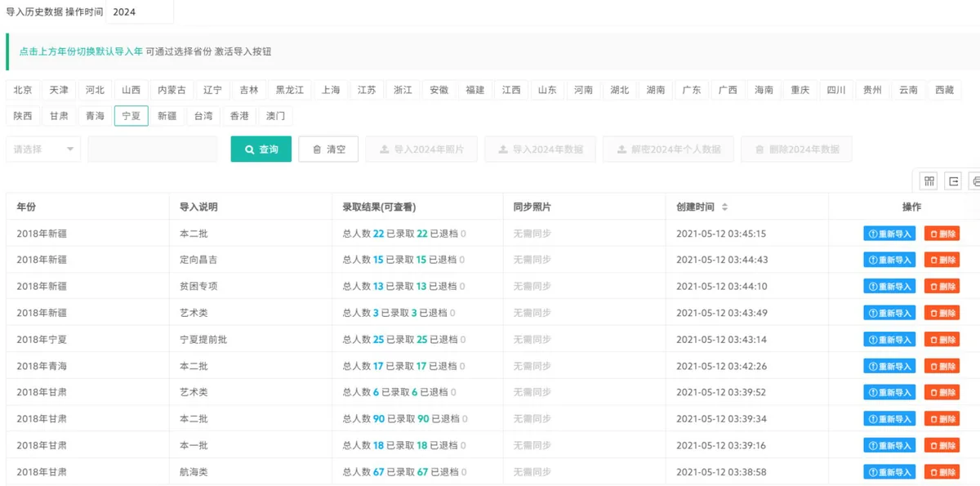This screenshot has width=980, height=486.
Task: Select the 内蒙古 province tag
Action: (x=171, y=90)
